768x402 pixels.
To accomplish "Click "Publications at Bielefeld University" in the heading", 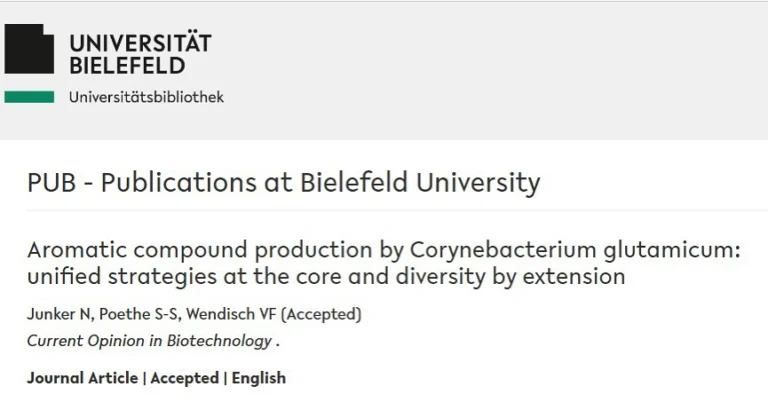I will point(320,183).
